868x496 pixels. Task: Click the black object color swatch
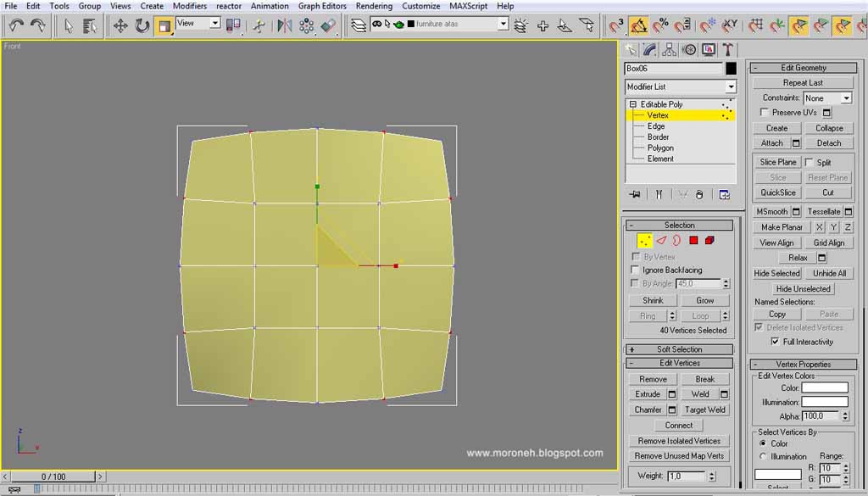(732, 69)
